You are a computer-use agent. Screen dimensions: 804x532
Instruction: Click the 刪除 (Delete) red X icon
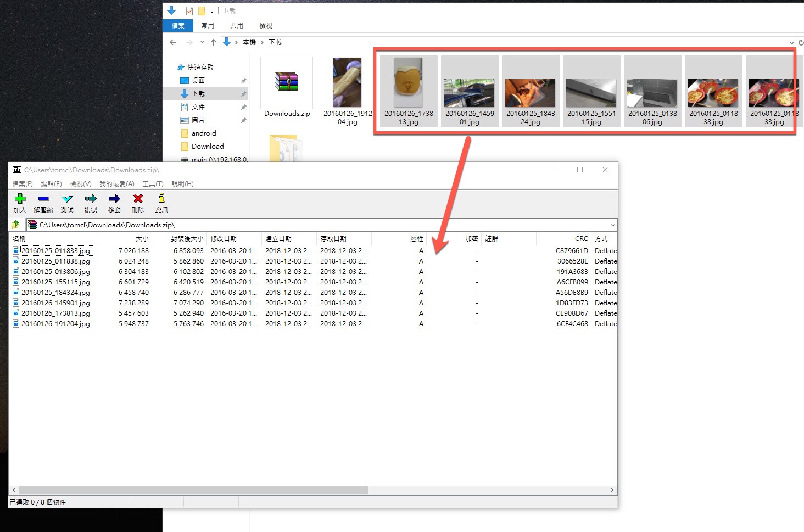click(138, 199)
